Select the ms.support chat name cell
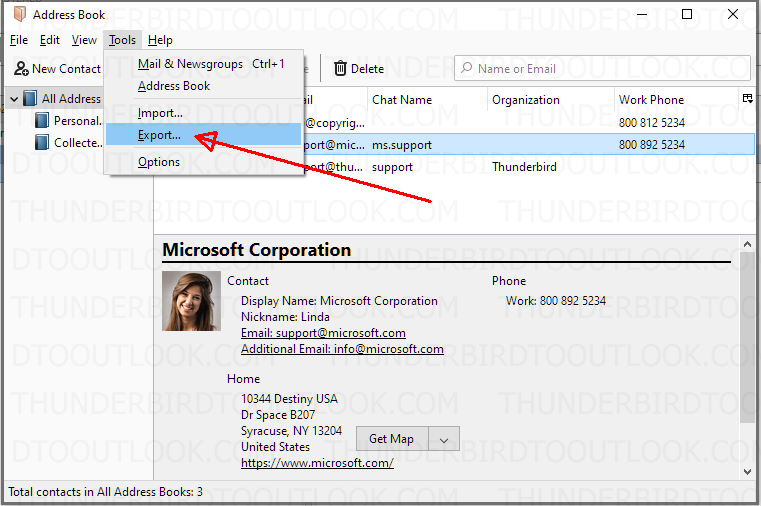This screenshot has width=761, height=506. 402,145
